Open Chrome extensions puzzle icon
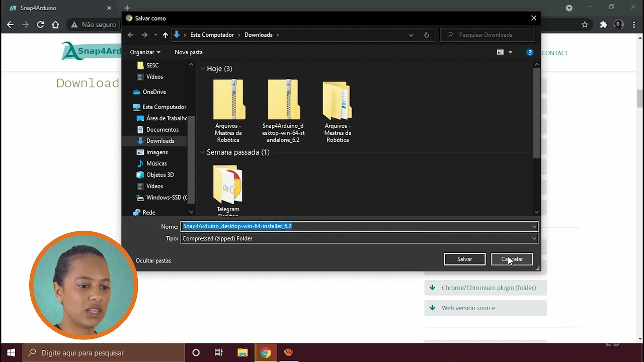Screen dimensions: 644x362 pos(604,25)
